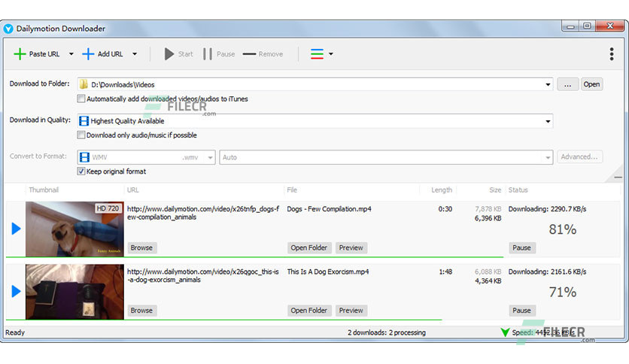Image resolution: width=629 pixels, height=364 pixels.
Task: Expand the list view dropdown arrow
Action: (331, 53)
